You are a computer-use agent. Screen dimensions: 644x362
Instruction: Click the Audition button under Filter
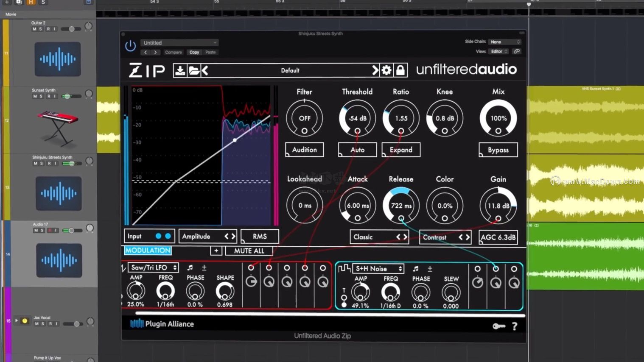[x=304, y=150]
